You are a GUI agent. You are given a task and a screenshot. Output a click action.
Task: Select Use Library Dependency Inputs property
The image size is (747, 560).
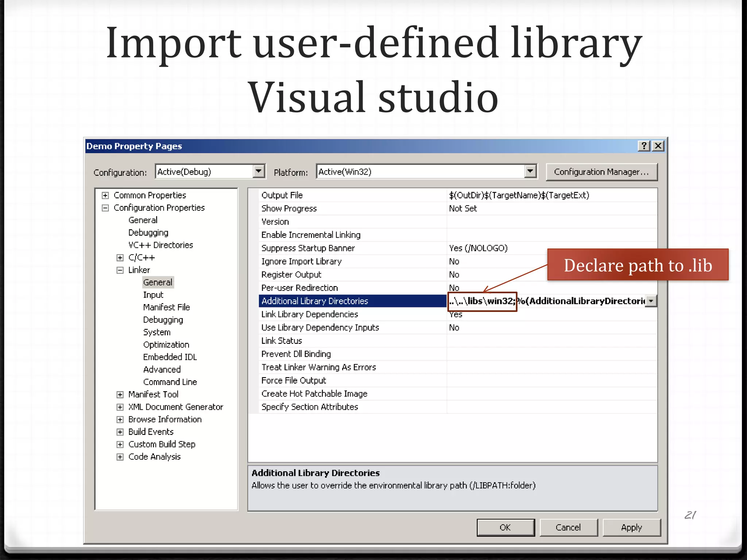tap(352, 328)
